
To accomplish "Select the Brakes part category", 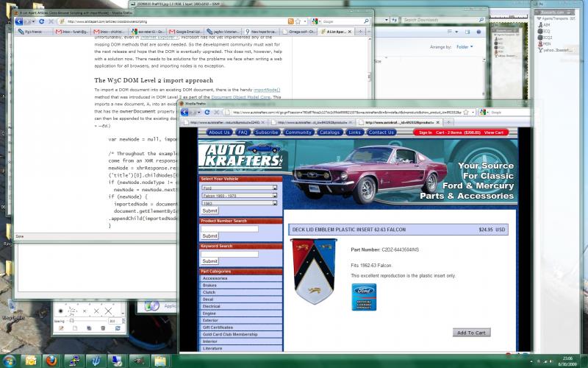I will click(210, 285).
